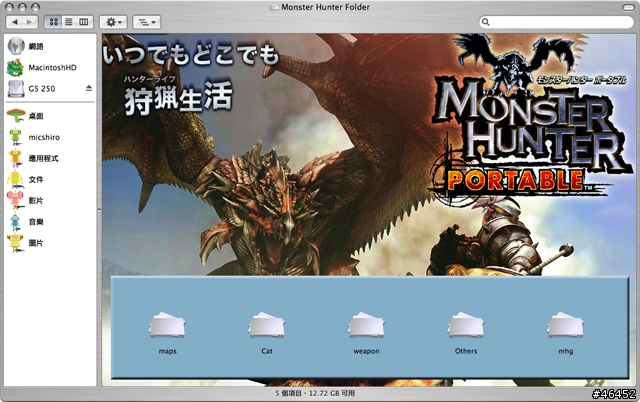
Task: Eject the G5 250 volume
Action: [89, 88]
